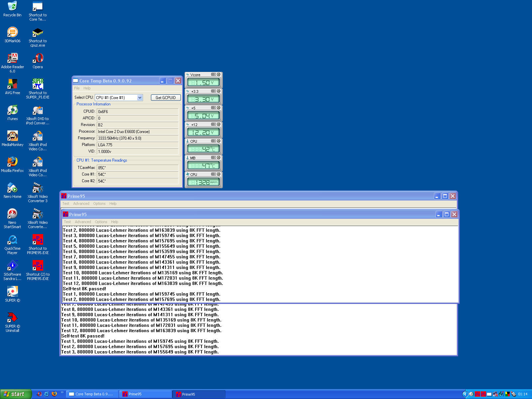Click the TCaseMax value 85C°

click(138, 168)
